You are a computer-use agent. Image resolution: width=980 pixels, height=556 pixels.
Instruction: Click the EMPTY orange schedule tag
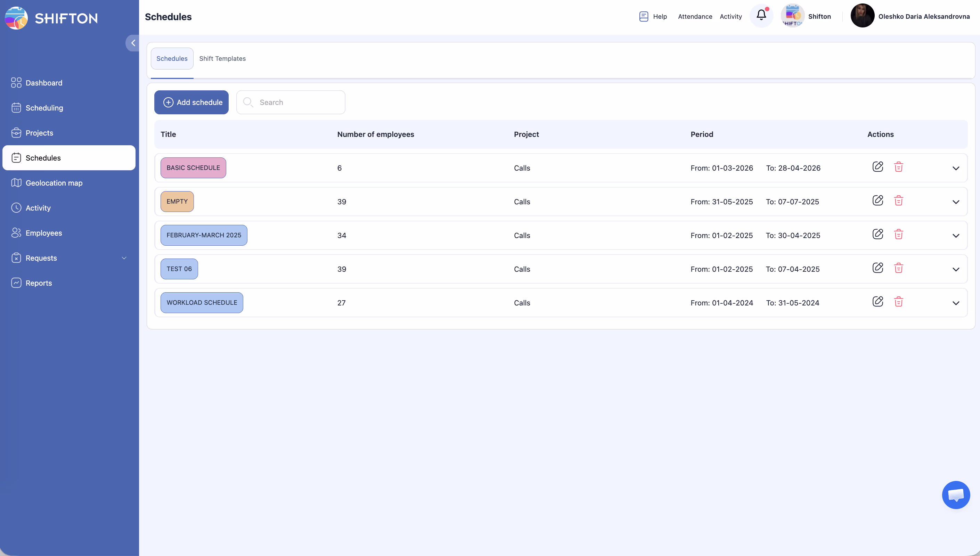177,202
